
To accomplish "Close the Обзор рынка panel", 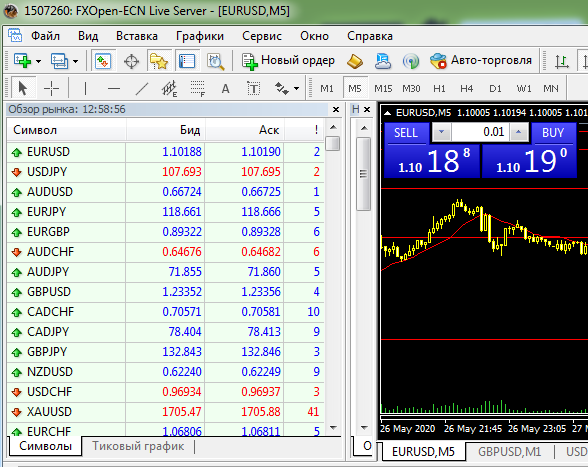I will point(336,110).
